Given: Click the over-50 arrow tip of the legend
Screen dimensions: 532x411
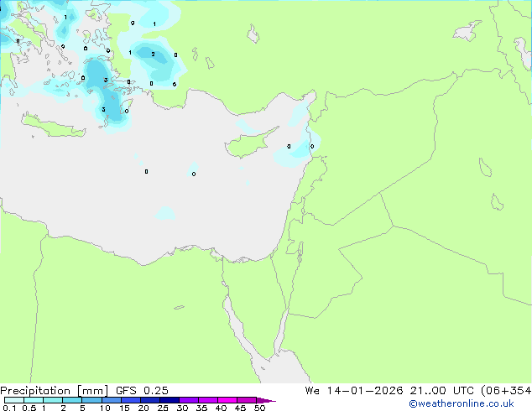Looking at the screenshot, I should [266, 400].
